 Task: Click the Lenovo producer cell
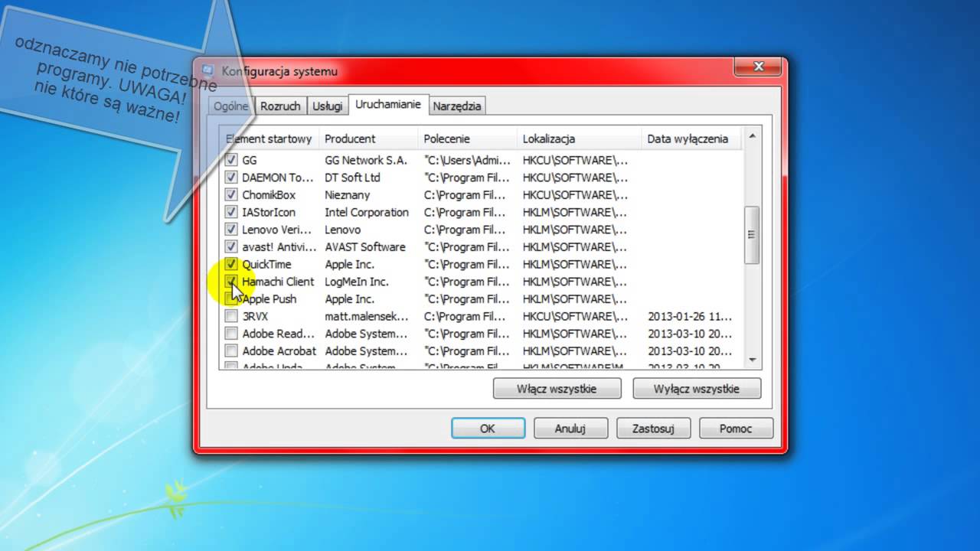click(x=342, y=230)
